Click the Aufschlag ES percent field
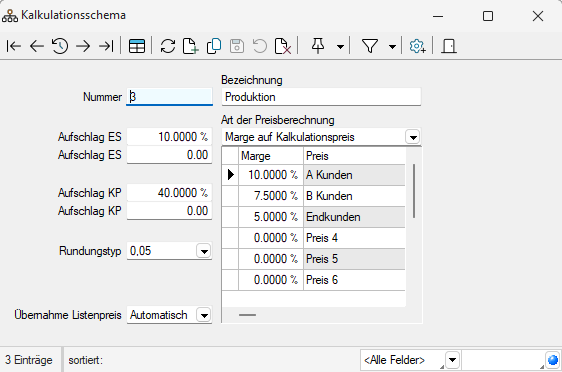 [170, 137]
